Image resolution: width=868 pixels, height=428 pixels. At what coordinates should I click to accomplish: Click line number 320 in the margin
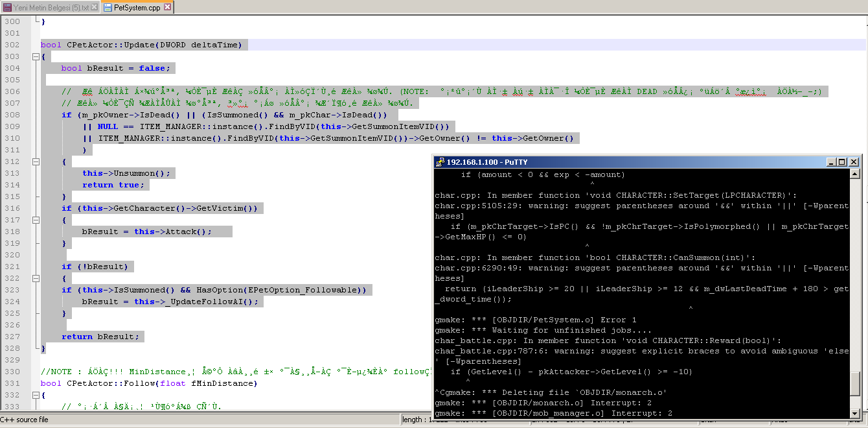coord(12,255)
